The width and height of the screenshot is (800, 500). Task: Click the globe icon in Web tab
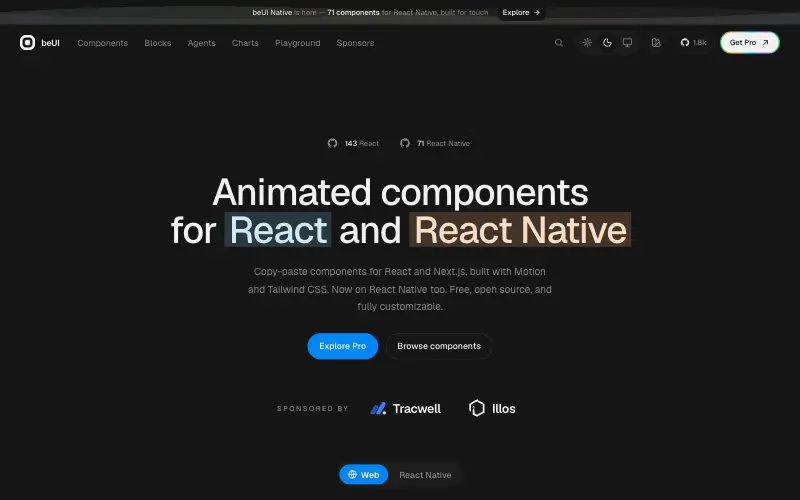[352, 474]
